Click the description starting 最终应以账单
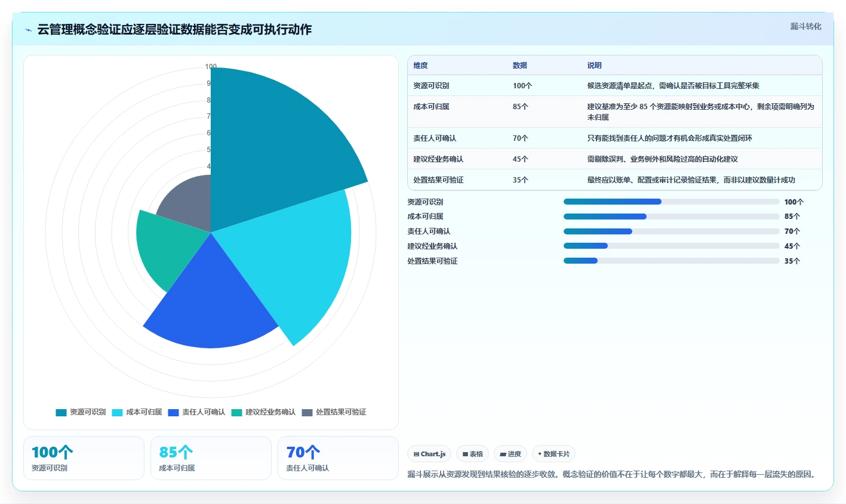846x504 pixels. [691, 180]
